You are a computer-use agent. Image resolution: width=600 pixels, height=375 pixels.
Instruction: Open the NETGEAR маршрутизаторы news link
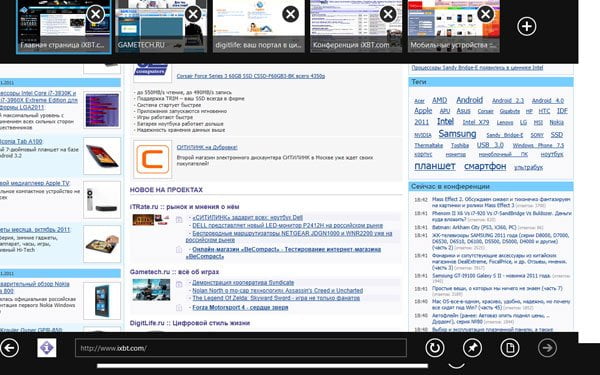click(x=289, y=236)
